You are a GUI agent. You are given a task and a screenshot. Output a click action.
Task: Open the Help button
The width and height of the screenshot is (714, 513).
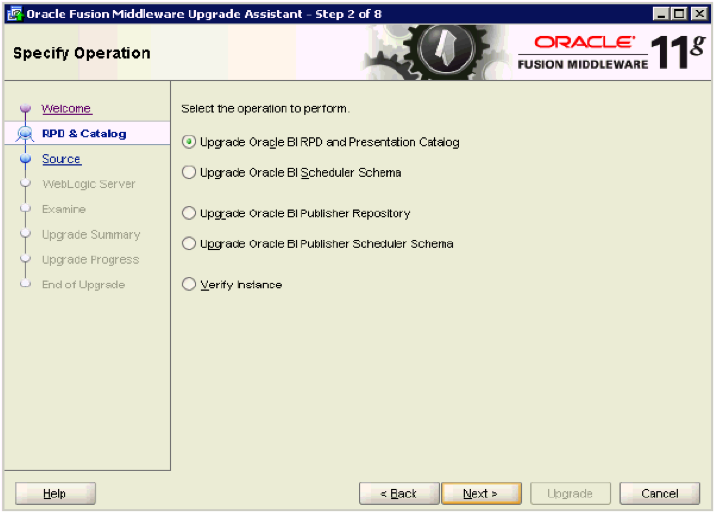[x=55, y=493]
